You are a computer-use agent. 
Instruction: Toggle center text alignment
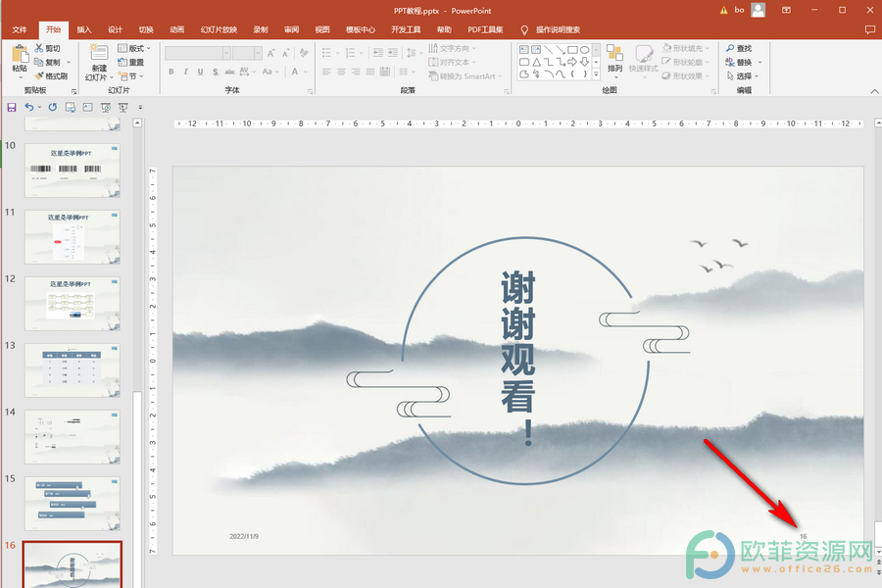[x=341, y=72]
